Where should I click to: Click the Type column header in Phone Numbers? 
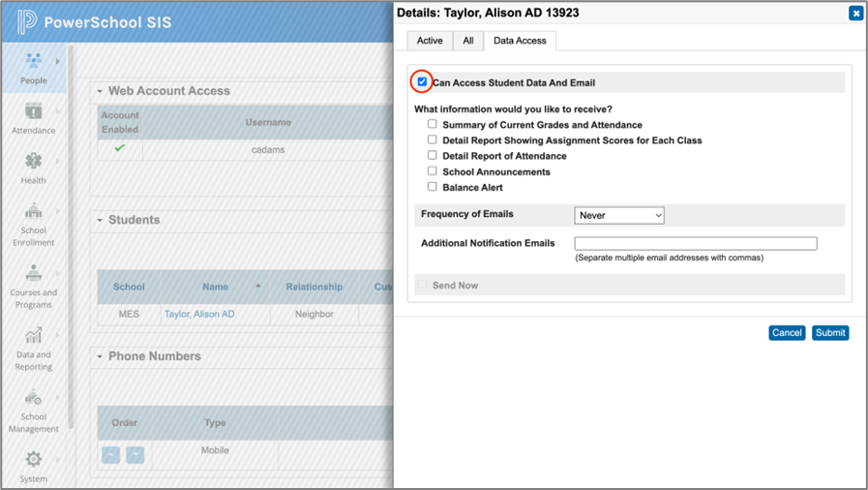tap(215, 423)
